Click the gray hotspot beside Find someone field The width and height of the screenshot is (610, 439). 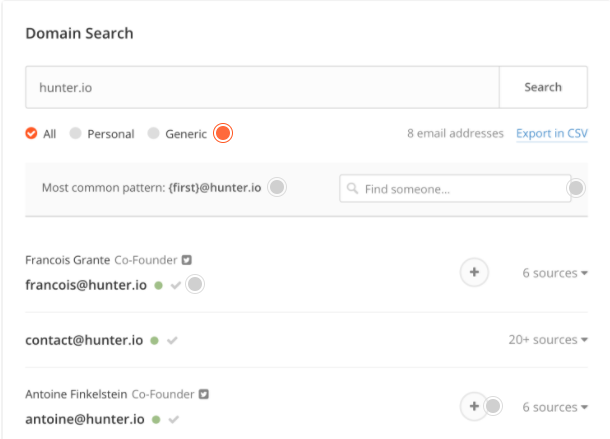tap(576, 188)
